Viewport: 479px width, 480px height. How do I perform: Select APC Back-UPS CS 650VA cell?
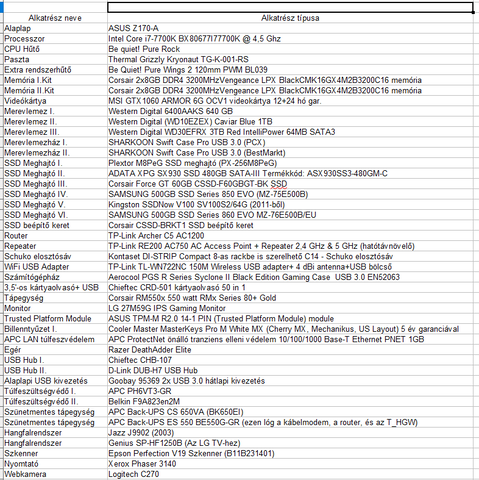[290, 412]
